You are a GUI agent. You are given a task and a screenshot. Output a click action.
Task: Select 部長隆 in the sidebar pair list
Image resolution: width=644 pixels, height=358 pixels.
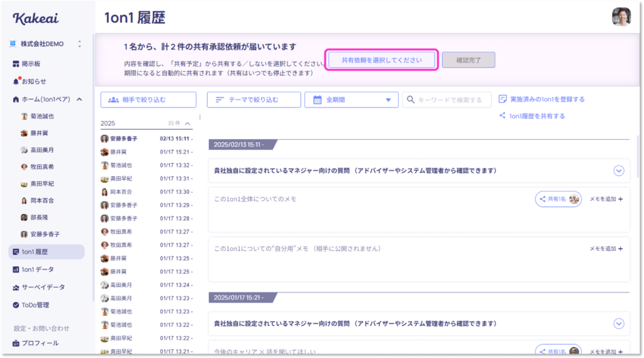tap(35, 218)
